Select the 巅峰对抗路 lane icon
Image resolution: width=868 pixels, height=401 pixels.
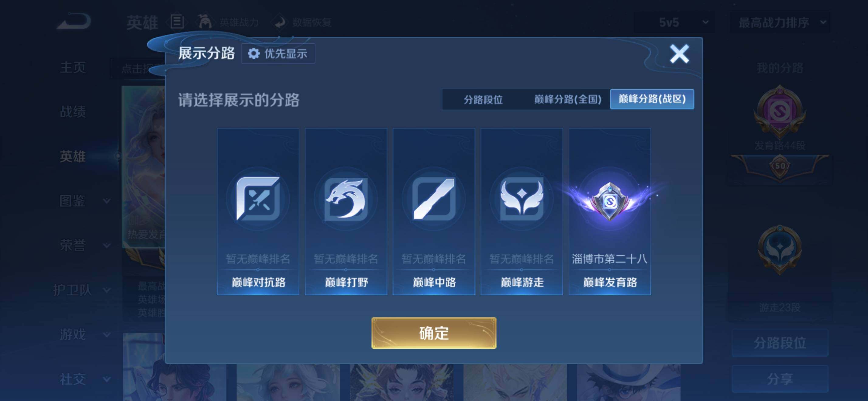pos(258,199)
